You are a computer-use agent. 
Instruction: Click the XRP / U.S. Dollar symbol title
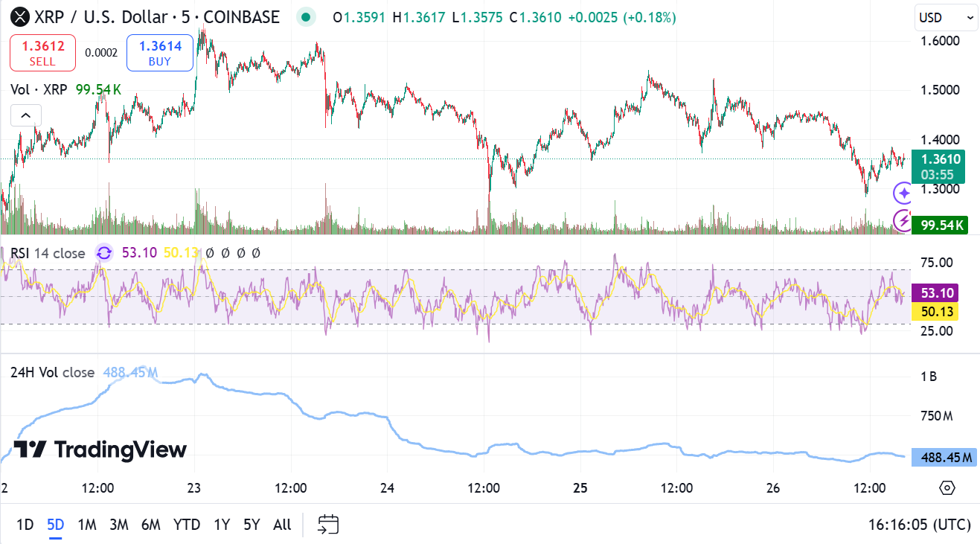click(157, 16)
